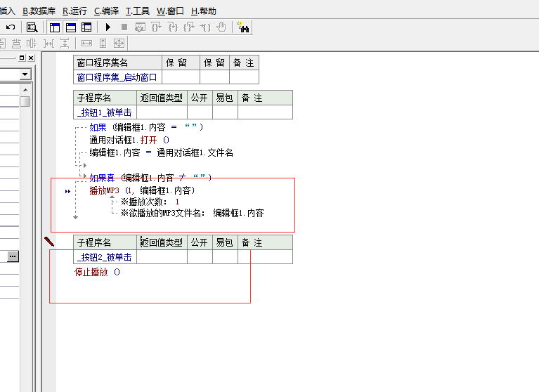Viewport: 539px width, 392px height.
Task: Click the 播放MP3 command line
Action: tap(142, 190)
